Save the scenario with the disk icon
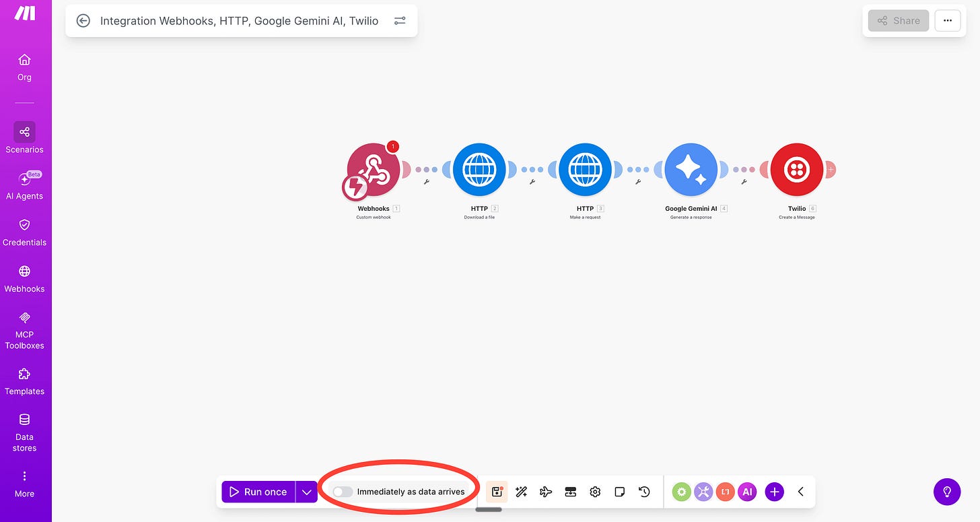Viewport: 980px width, 522px height. pyautogui.click(x=497, y=492)
